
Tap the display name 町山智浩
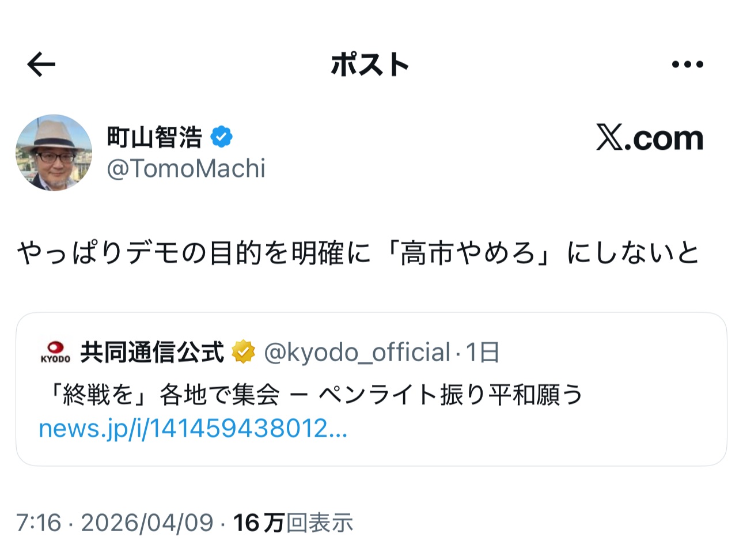tap(154, 137)
